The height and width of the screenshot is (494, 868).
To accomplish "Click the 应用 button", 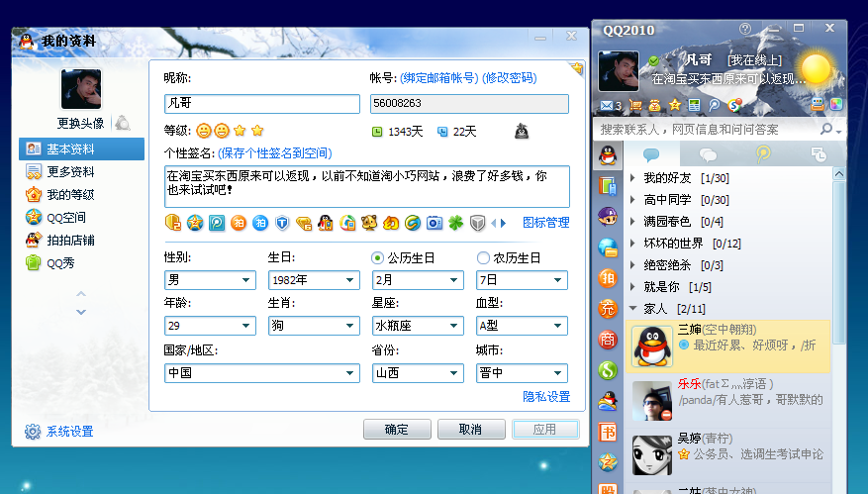I will coord(545,430).
